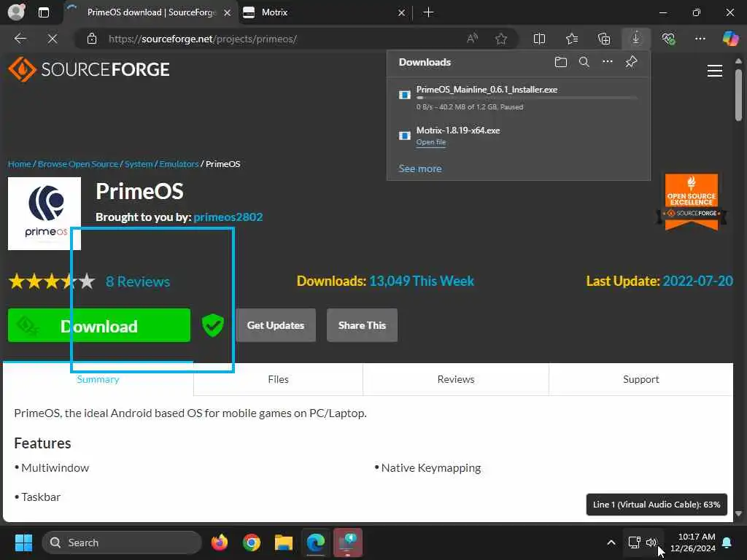This screenshot has width=747, height=560.
Task: Open the Copilot icon in Edge
Action: click(x=730, y=39)
